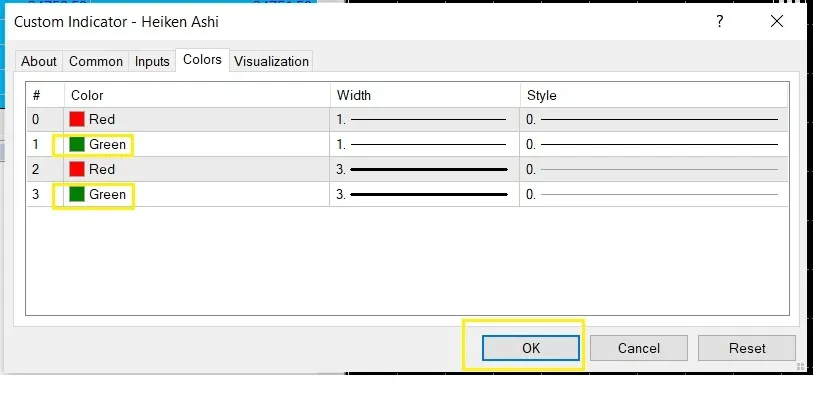Confirm settings with the OK button
Screen dimensions: 813x414
point(531,348)
